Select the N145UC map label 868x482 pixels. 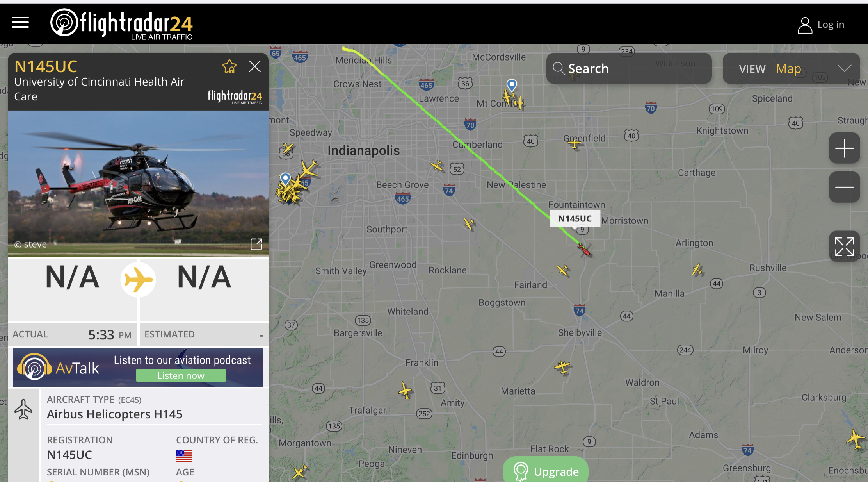click(x=575, y=219)
